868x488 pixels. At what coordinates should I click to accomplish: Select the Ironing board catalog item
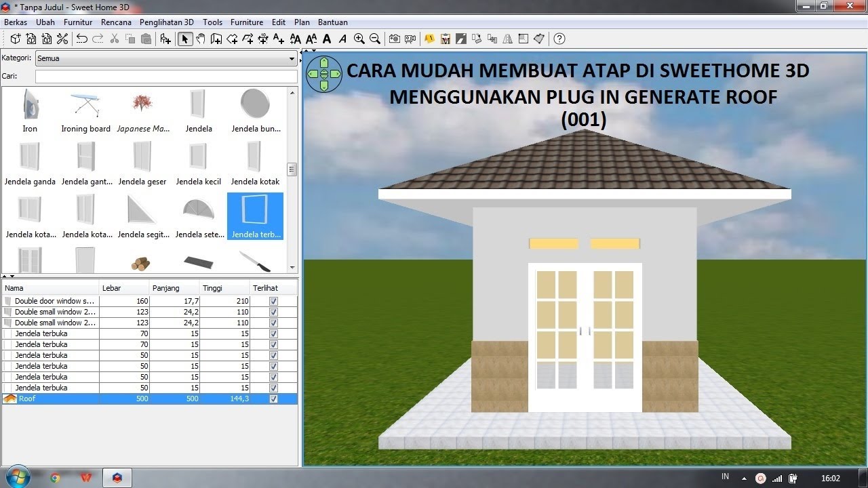[x=85, y=110]
